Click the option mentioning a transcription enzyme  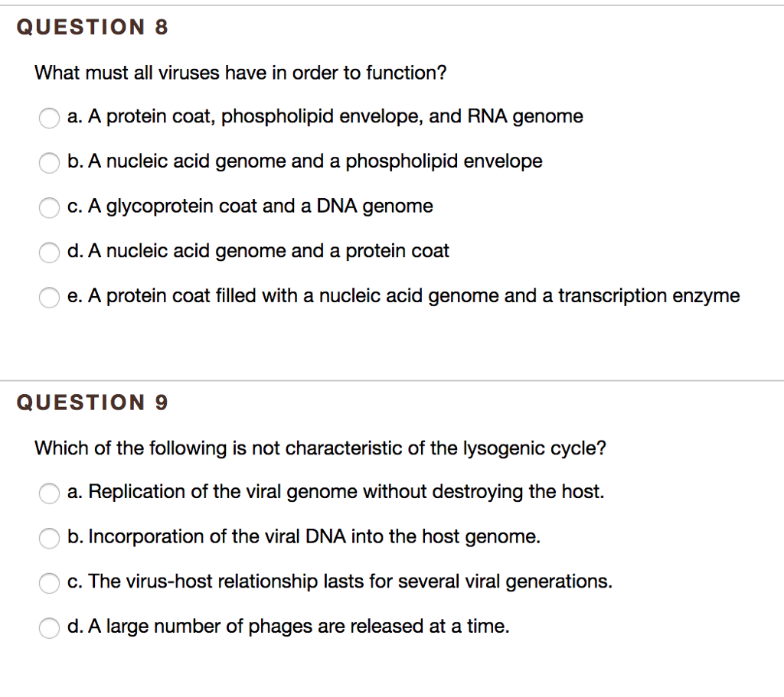click(403, 296)
